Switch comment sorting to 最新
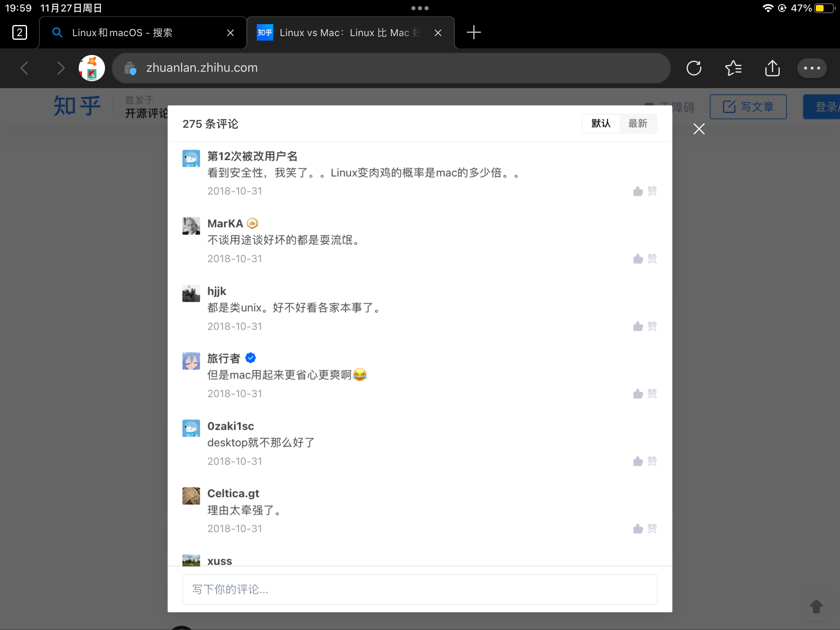This screenshot has width=840, height=630. [639, 123]
